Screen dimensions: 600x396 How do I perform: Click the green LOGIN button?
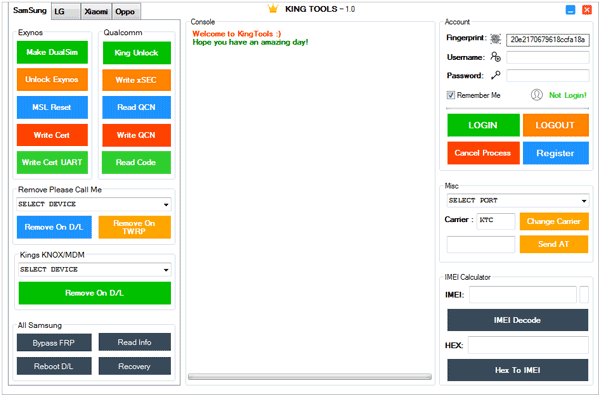483,125
